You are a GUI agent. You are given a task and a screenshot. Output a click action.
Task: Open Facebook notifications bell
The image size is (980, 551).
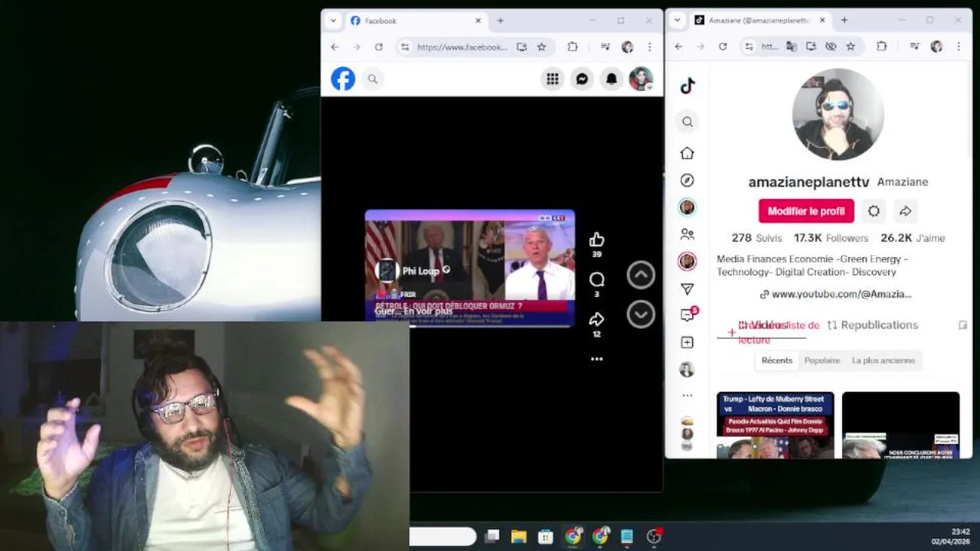tap(611, 79)
